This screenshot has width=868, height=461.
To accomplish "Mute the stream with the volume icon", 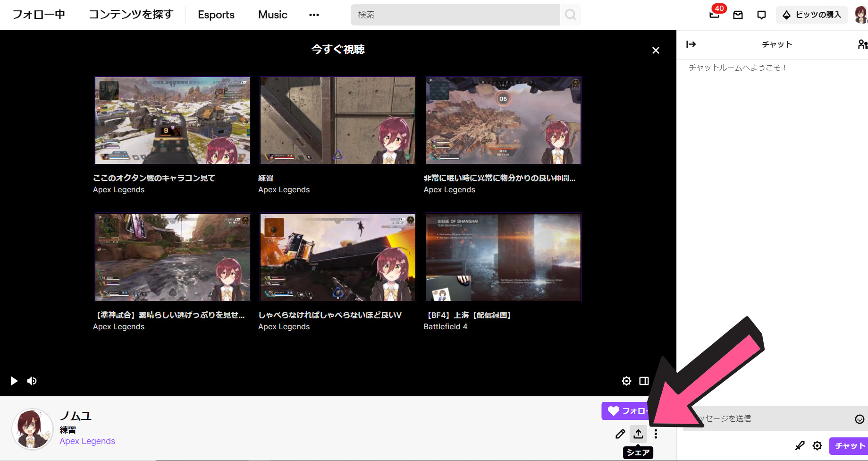I will click(x=32, y=381).
